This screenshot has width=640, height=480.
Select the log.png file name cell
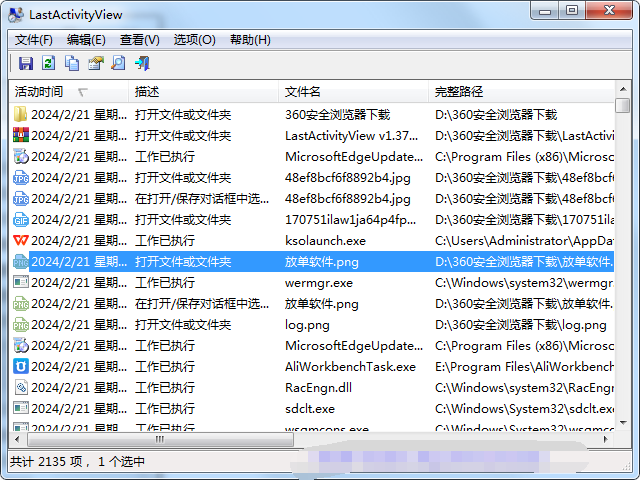click(x=307, y=325)
